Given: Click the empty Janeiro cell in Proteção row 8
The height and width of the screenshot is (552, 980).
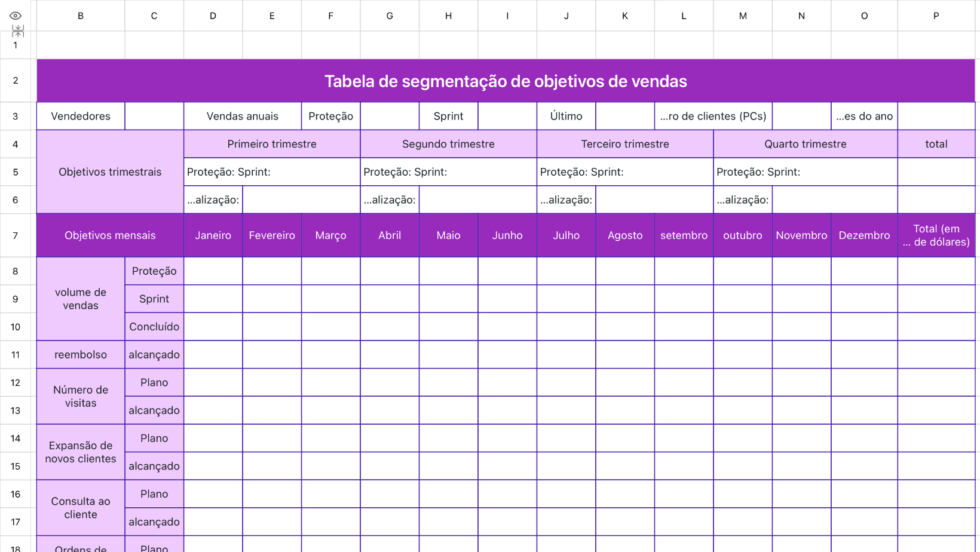Looking at the screenshot, I should (x=213, y=271).
